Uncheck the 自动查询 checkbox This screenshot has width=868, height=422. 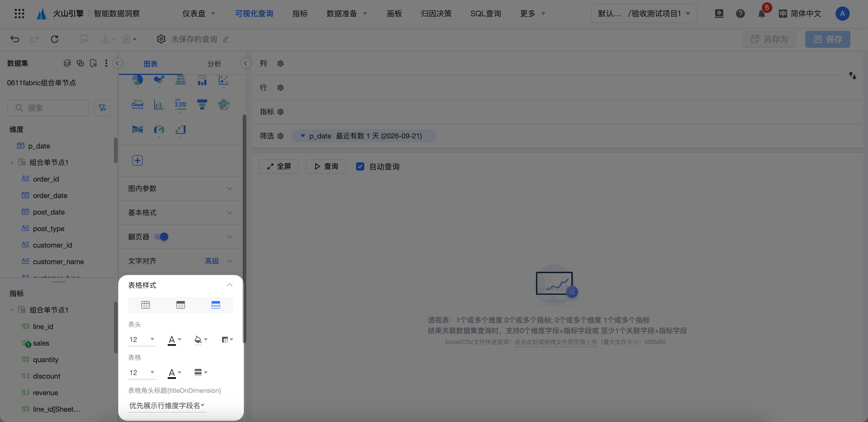coord(360,166)
